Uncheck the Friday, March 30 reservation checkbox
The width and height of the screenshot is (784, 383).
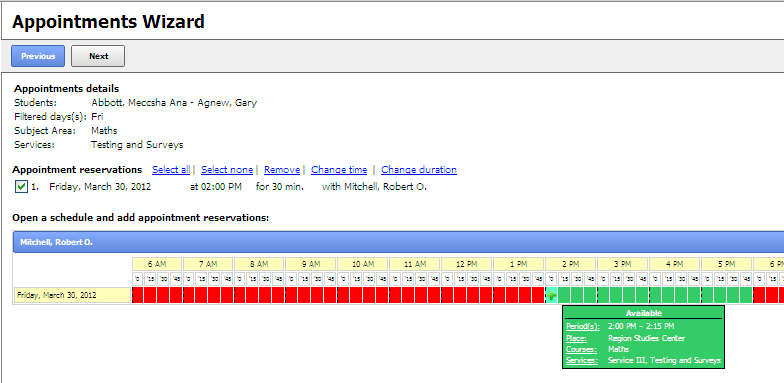pyautogui.click(x=21, y=187)
